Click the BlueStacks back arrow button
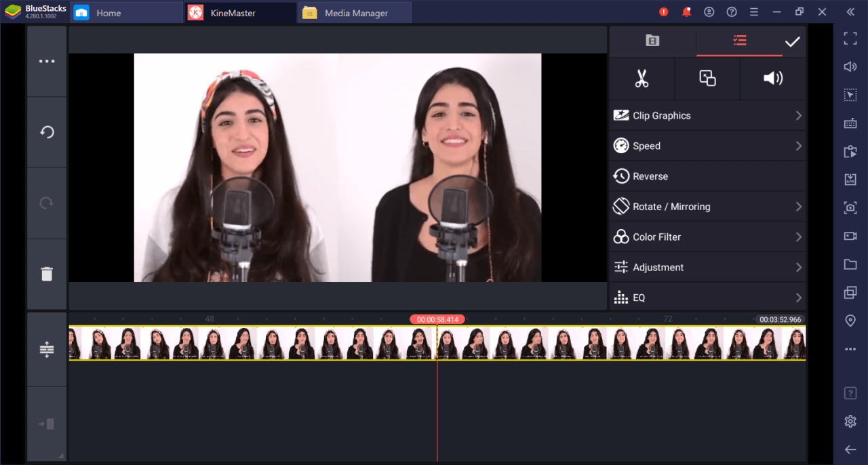The height and width of the screenshot is (465, 868). point(850,449)
